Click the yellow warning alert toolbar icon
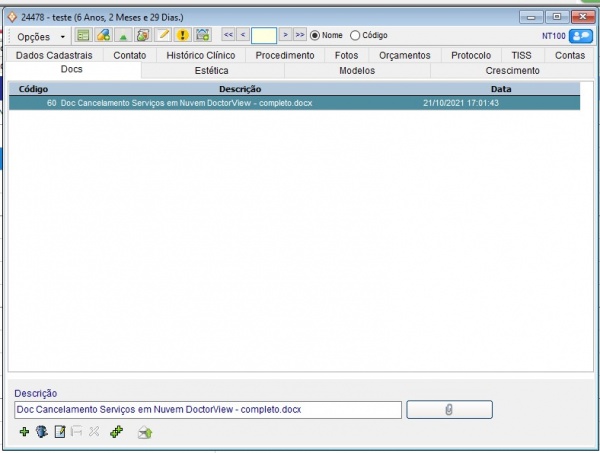Viewport: 600px width, 453px height. point(182,35)
